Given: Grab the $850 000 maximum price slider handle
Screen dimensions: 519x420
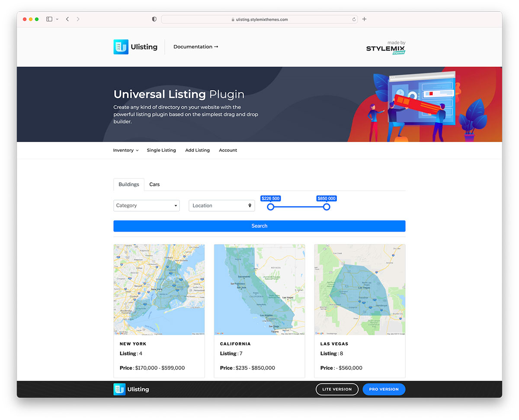Looking at the screenshot, I should tap(327, 207).
